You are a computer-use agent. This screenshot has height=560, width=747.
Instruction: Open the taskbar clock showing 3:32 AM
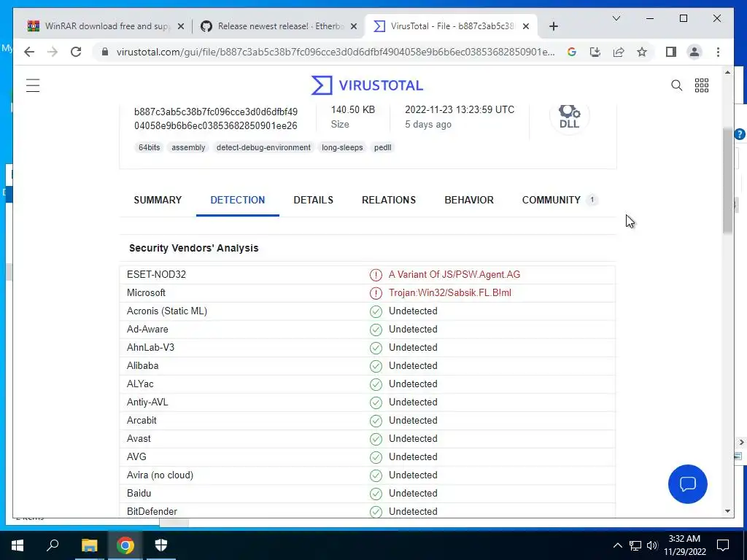coord(684,545)
